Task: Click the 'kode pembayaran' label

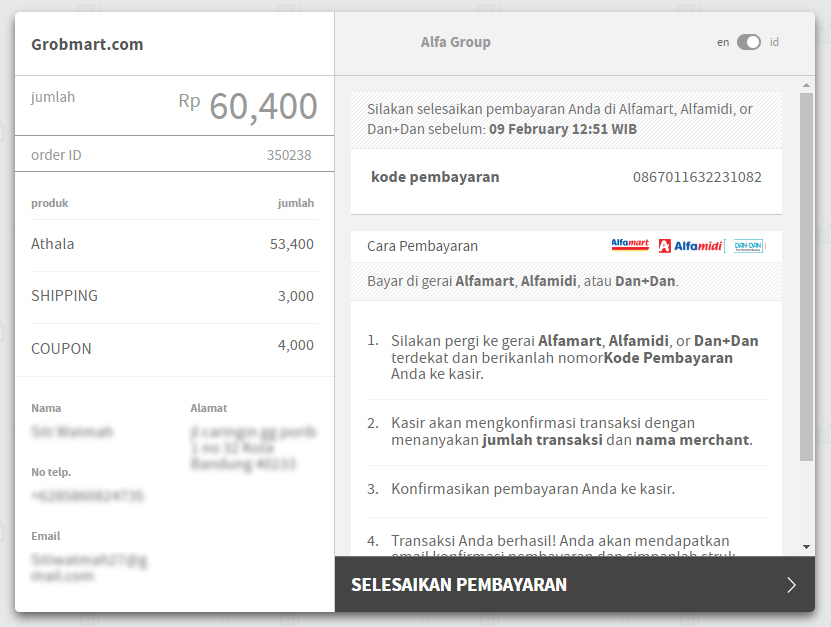Action: (x=435, y=177)
